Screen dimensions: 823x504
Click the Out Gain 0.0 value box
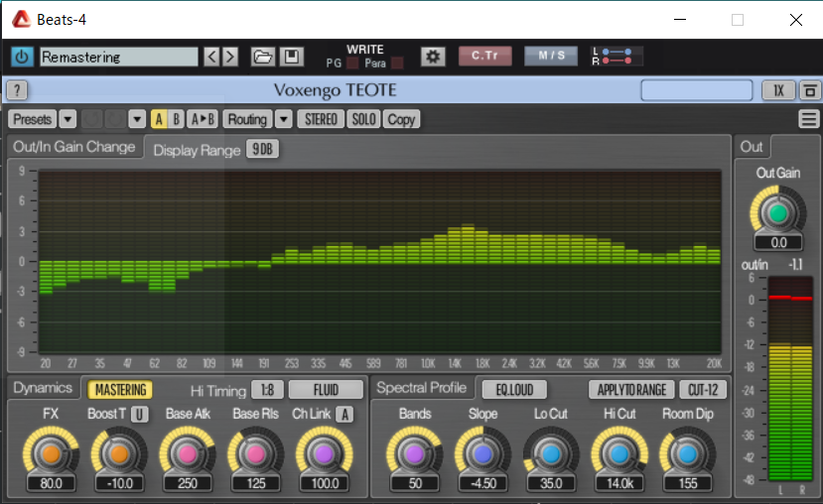(778, 242)
